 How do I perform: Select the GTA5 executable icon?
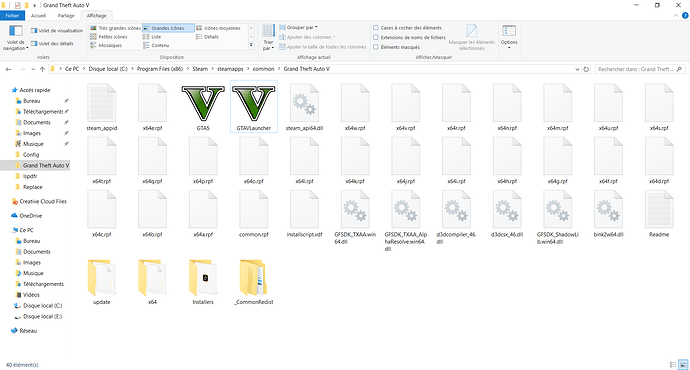(203, 104)
